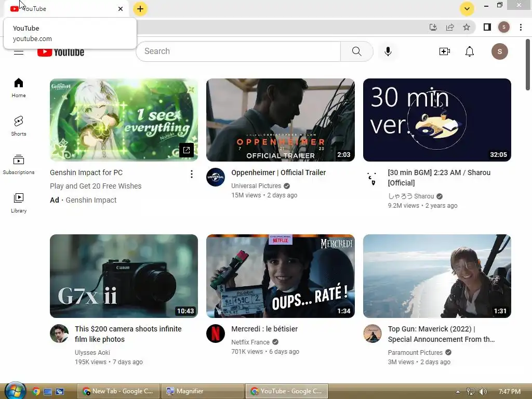Open Library in the sidebar

[x=19, y=203]
